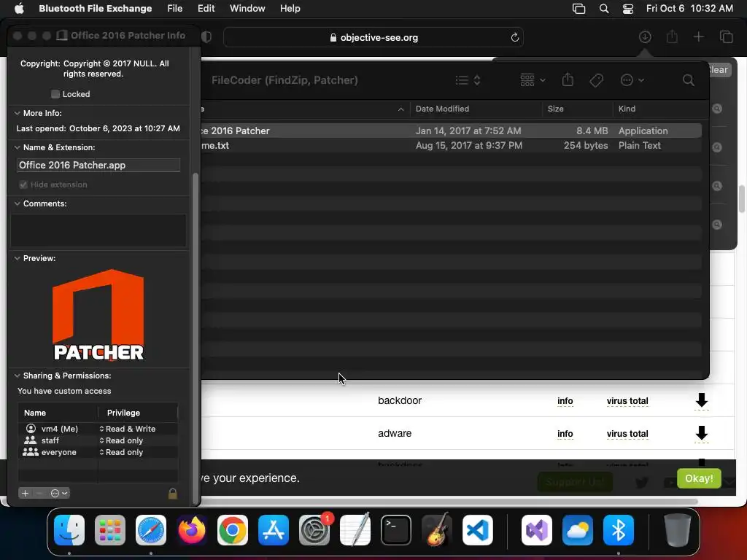The image size is (747, 560).
Task: Collapse the Sharing & Permissions section
Action: [18, 376]
